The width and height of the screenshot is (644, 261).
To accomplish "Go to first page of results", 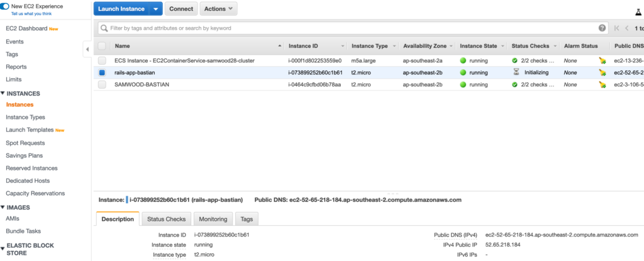I will coord(617,28).
